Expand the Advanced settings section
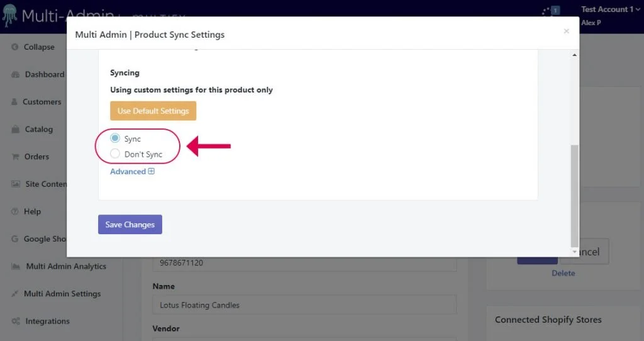644x341 pixels. click(x=132, y=171)
